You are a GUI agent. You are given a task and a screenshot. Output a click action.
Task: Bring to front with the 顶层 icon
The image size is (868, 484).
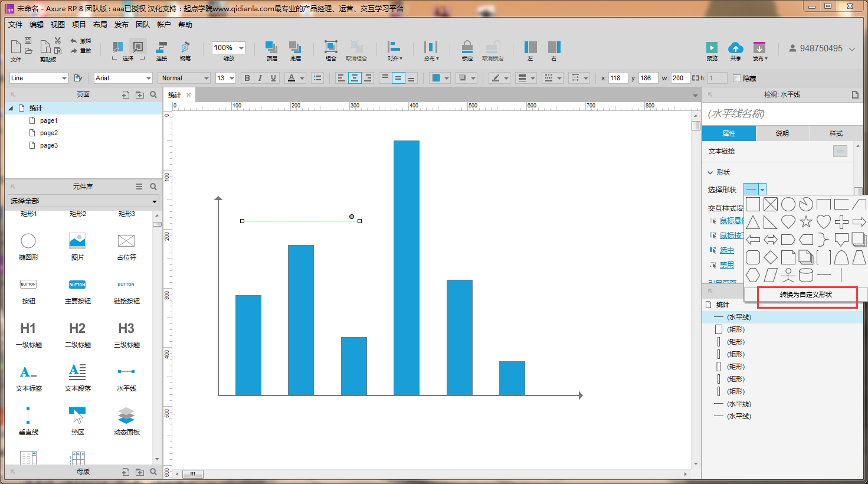pyautogui.click(x=271, y=47)
